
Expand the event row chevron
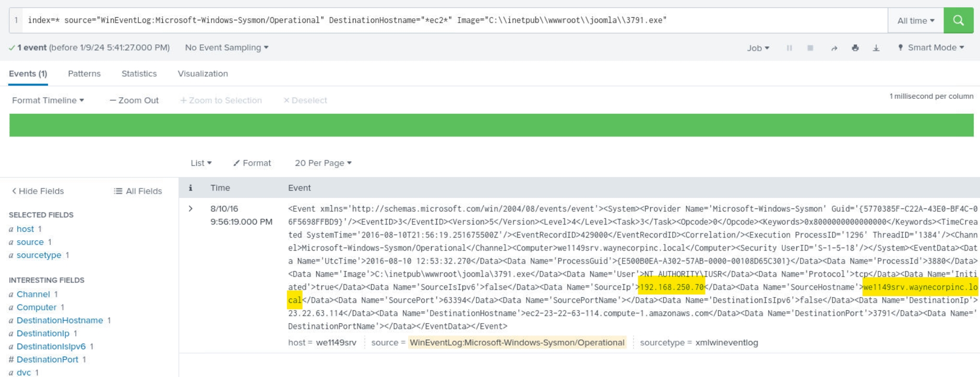(x=190, y=209)
